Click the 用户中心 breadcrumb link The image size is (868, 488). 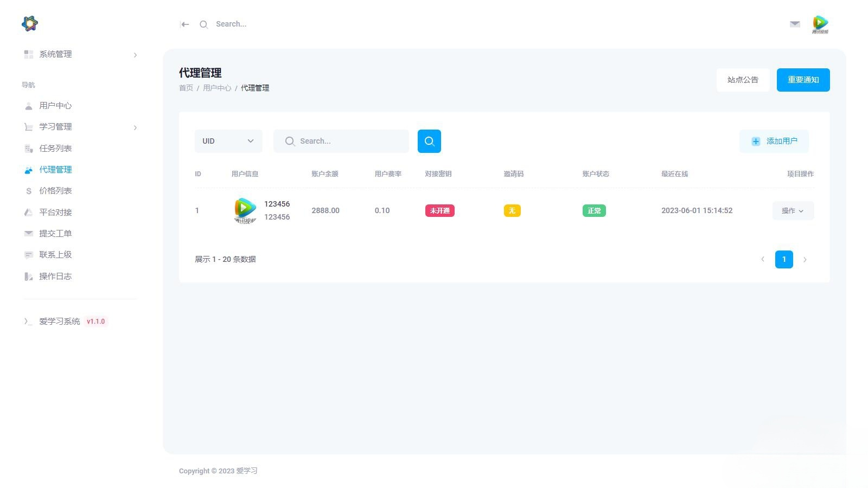217,88
